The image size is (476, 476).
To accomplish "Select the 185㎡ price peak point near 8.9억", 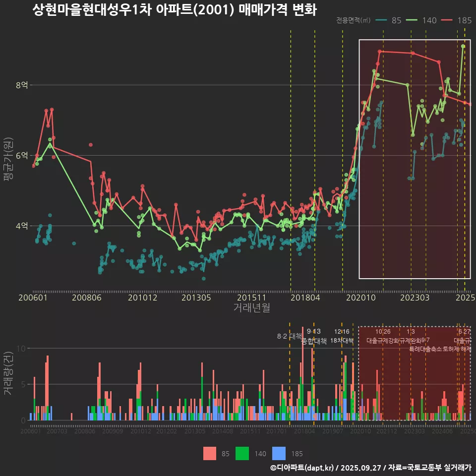I will (380, 51).
